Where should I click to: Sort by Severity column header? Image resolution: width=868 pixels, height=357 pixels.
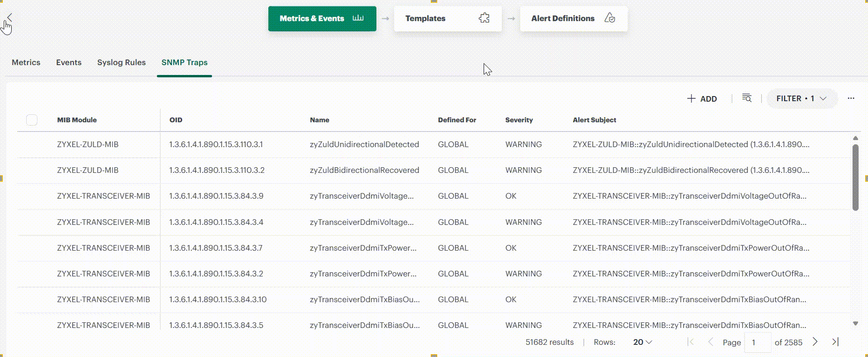519,120
